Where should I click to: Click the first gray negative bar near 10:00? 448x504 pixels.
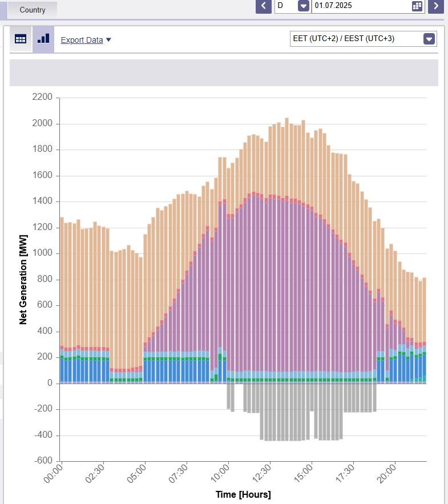(x=228, y=396)
